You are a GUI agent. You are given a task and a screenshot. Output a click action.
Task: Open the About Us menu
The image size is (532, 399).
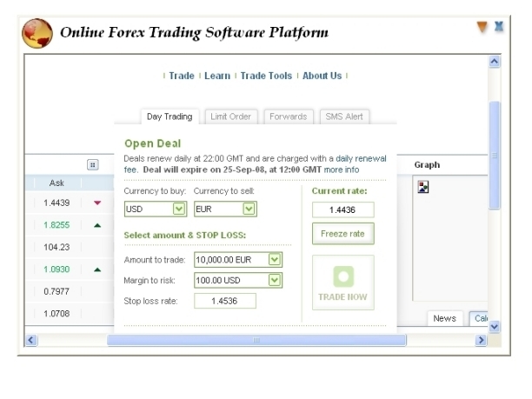coord(322,76)
